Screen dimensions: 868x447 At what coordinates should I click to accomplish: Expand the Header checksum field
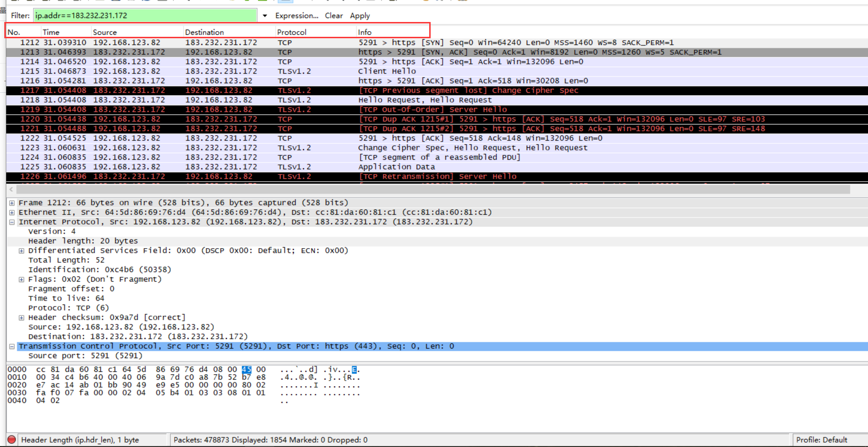(21, 317)
